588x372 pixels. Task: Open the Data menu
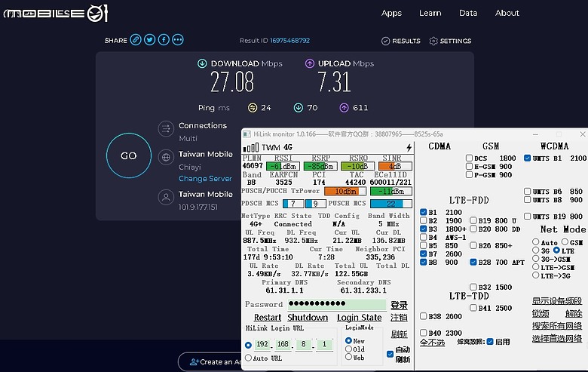coord(468,13)
